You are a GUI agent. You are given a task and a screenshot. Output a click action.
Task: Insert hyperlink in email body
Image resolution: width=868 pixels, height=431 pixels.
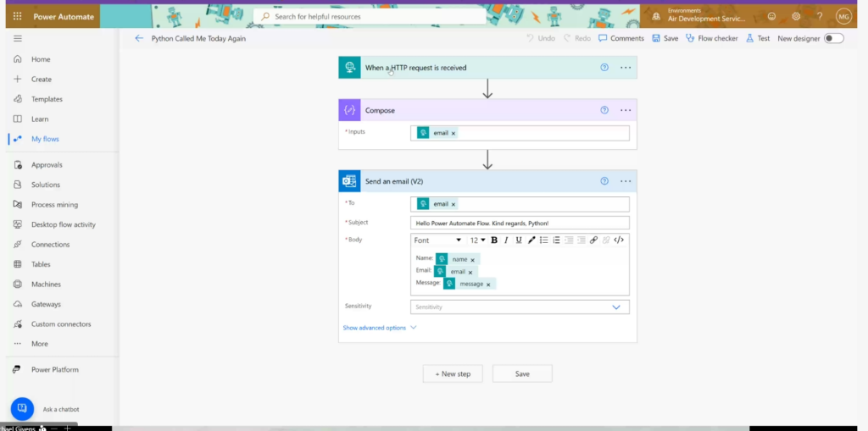point(593,240)
